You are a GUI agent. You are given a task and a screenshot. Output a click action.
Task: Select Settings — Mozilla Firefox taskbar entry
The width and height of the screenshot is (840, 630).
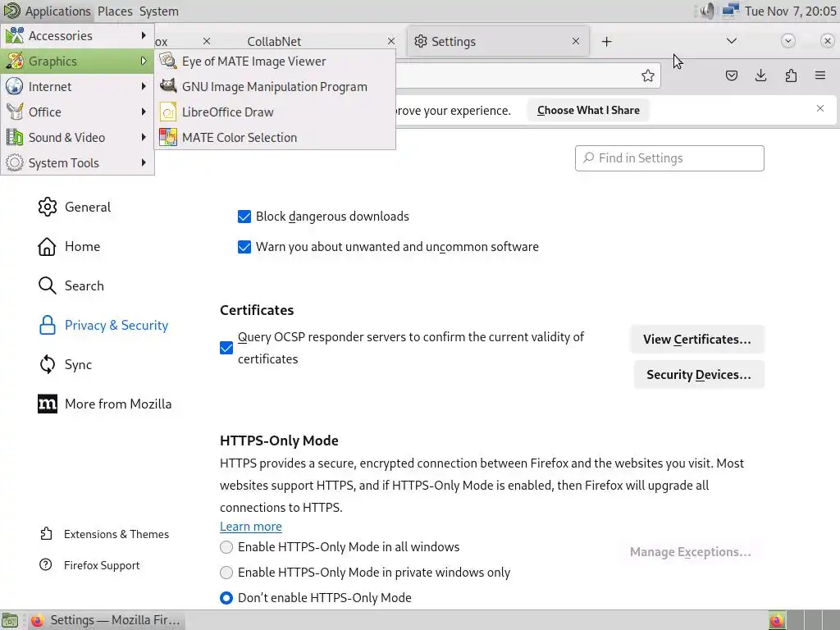tap(106, 620)
